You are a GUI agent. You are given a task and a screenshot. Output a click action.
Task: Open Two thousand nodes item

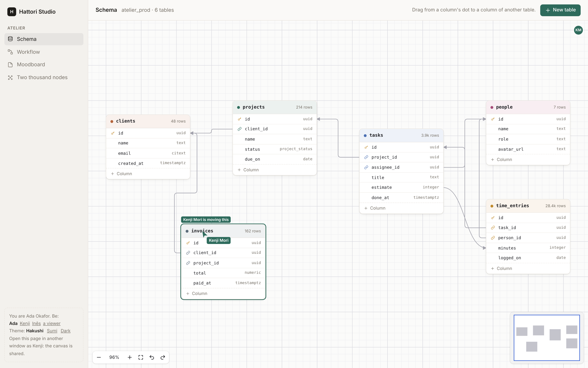point(44,77)
